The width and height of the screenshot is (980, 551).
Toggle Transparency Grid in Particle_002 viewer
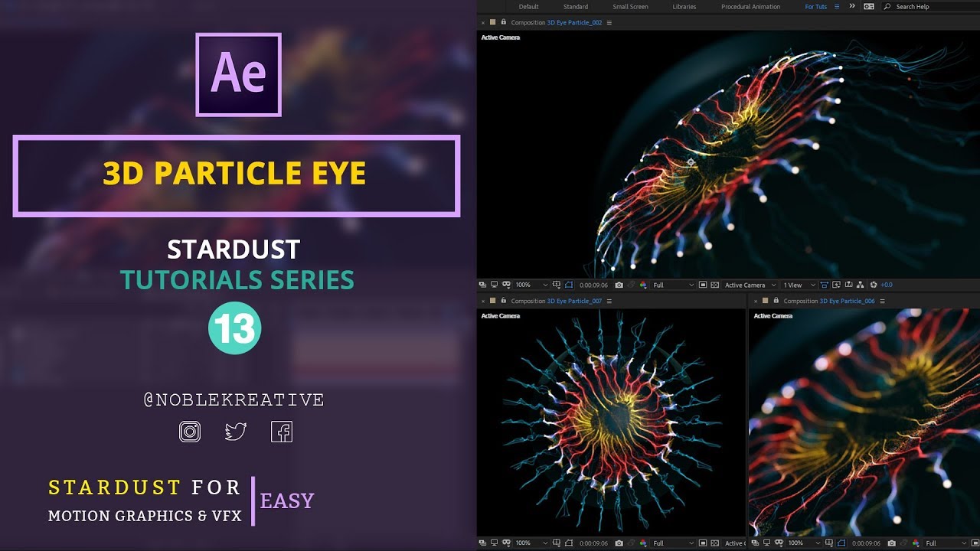coord(714,285)
